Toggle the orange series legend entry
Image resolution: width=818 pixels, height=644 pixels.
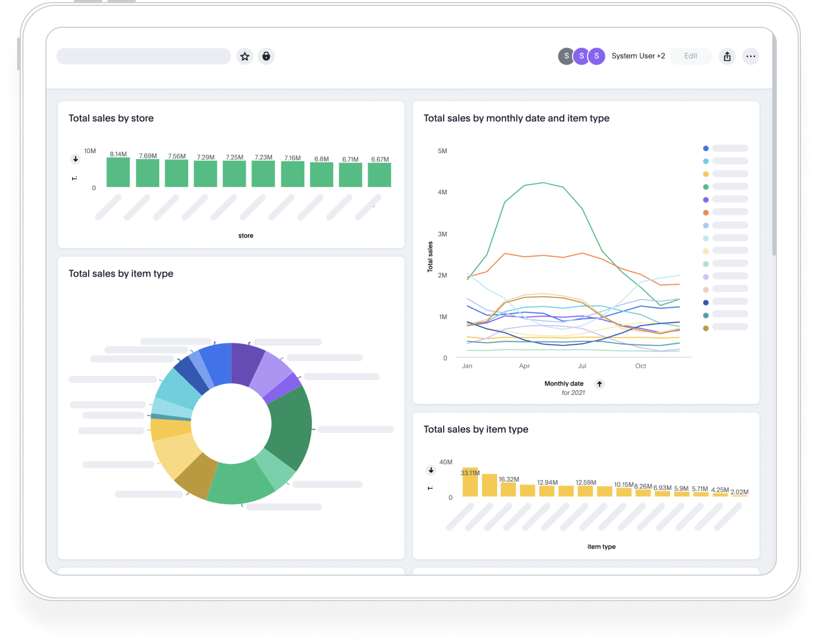click(706, 213)
